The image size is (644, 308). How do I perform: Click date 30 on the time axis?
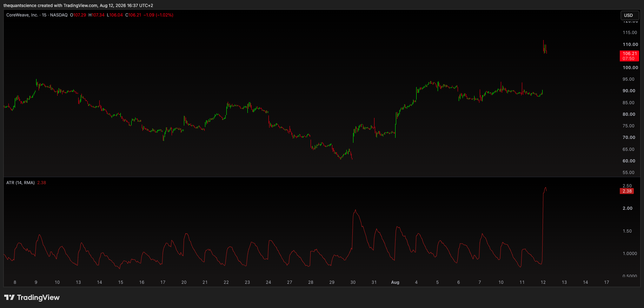click(x=353, y=282)
